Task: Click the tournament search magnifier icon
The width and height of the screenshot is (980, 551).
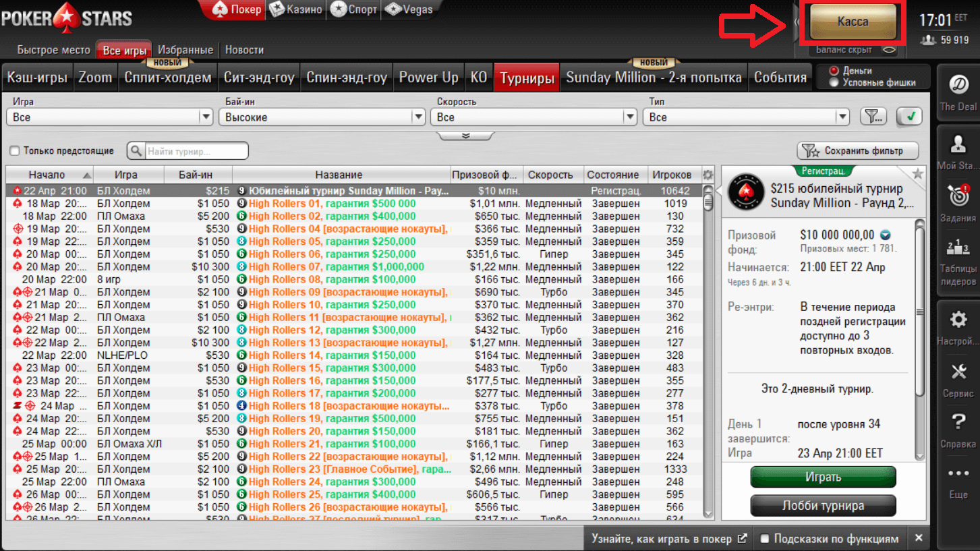Action: [x=136, y=151]
